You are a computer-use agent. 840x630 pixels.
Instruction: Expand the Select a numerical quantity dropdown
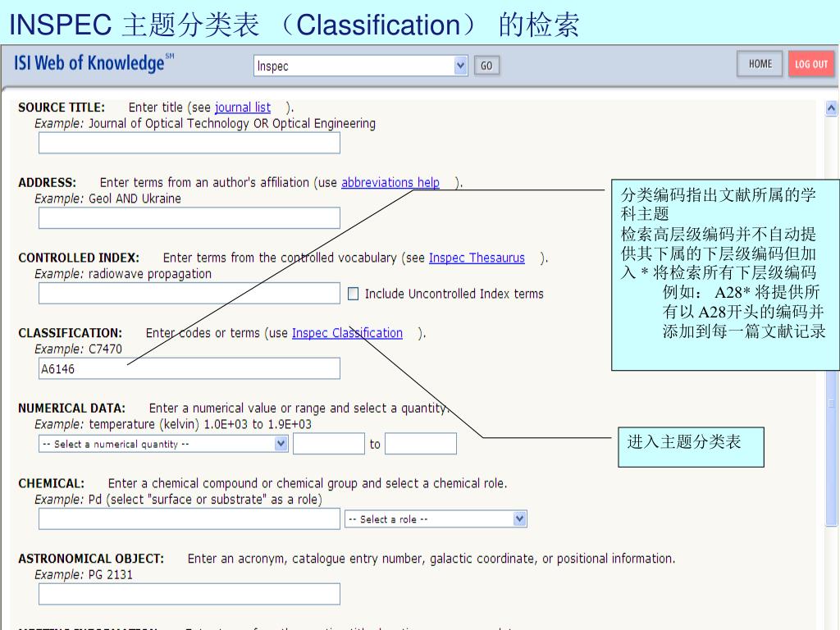point(163,444)
